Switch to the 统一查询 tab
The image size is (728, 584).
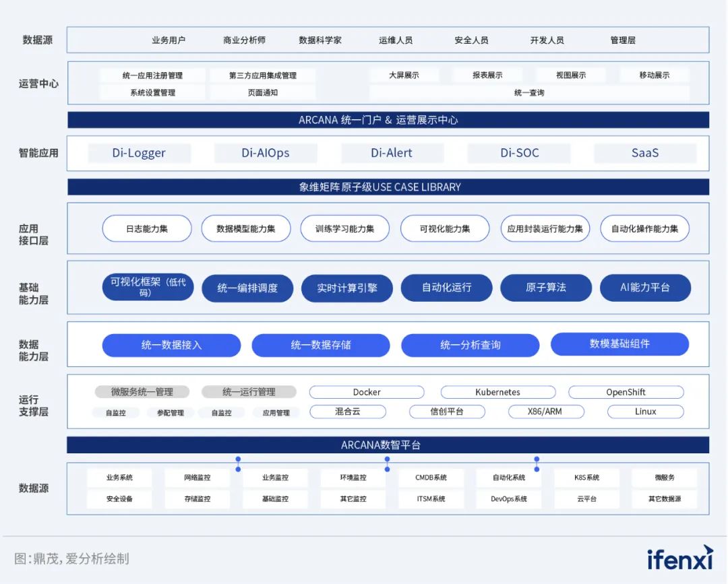(x=530, y=92)
